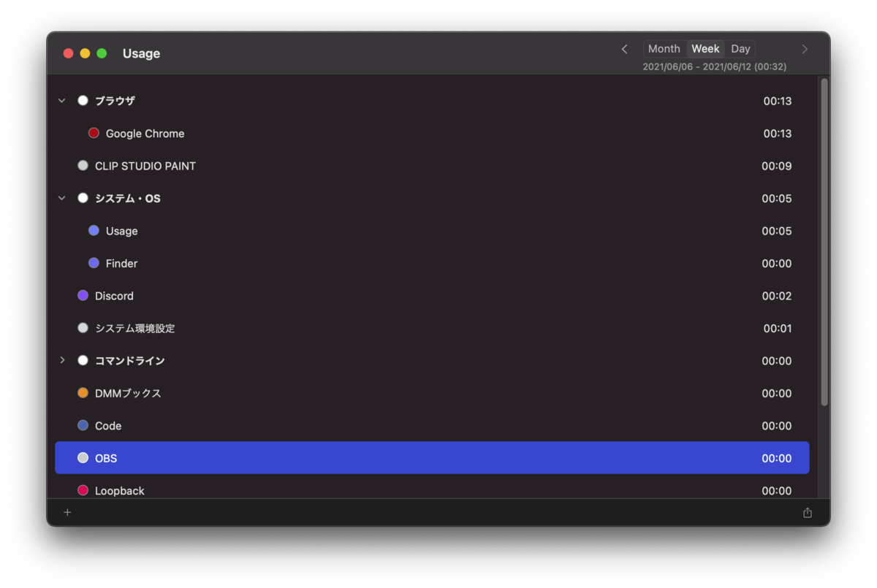Switch to the Week view
This screenshot has height=588, width=877.
[x=705, y=49]
